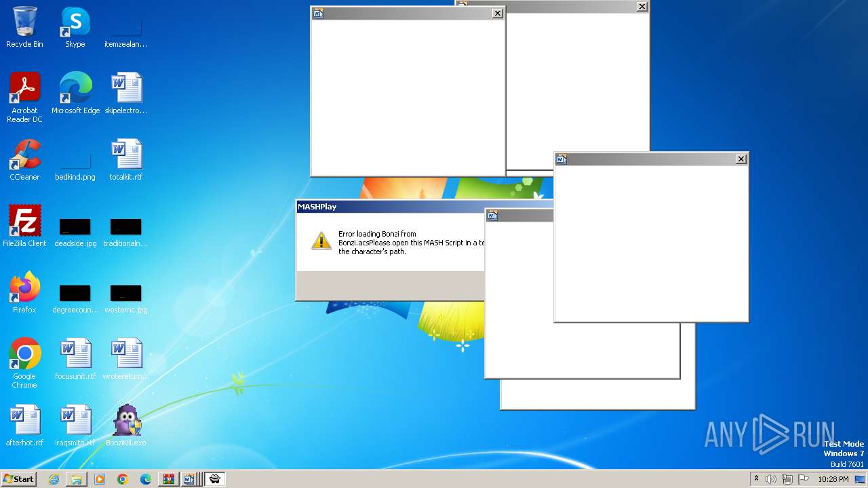Click right-middle blank window's title icon
Viewport: 868px width, 488px height.
[x=561, y=159]
